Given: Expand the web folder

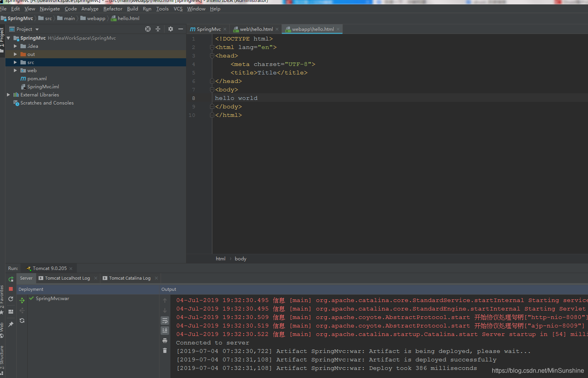Looking at the screenshot, I should [15, 71].
